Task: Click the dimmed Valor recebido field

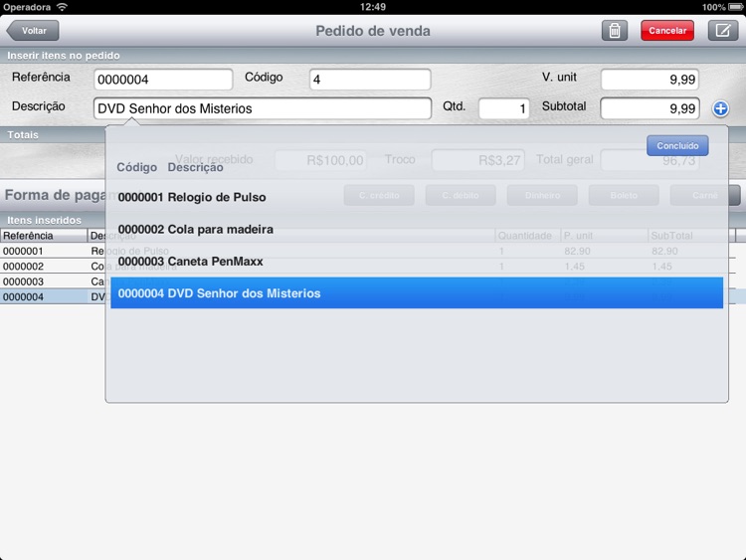Action: point(320,160)
